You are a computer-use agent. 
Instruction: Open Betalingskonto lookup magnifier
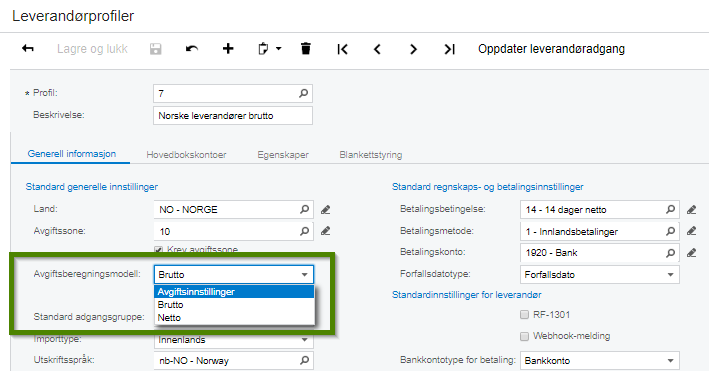(671, 252)
